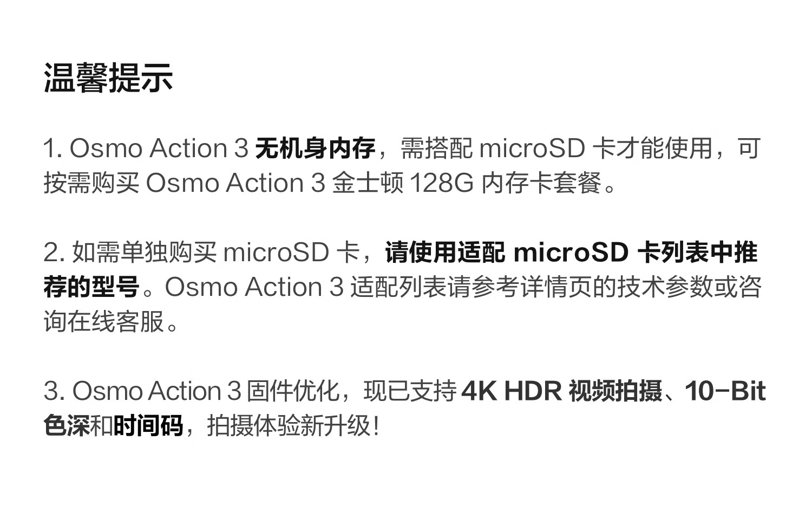The width and height of the screenshot is (812, 505).
Task: Click the bold 无机身内存 text
Action: [x=315, y=148]
